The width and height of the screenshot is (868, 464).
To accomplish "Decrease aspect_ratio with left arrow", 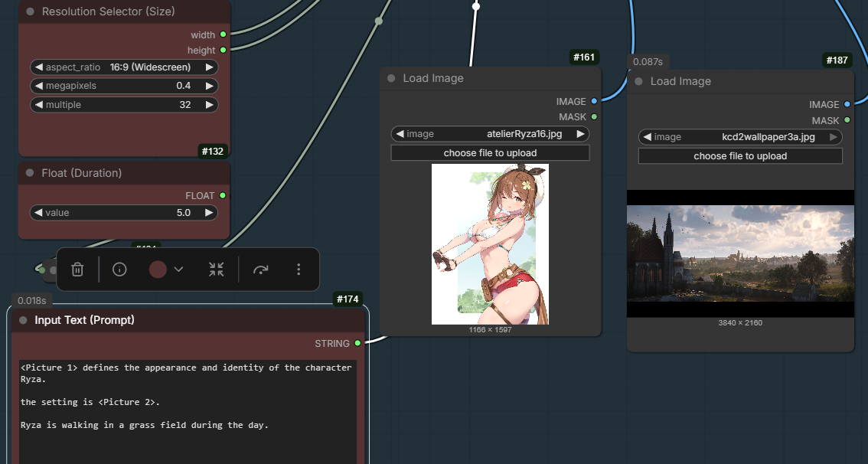I will pos(39,67).
